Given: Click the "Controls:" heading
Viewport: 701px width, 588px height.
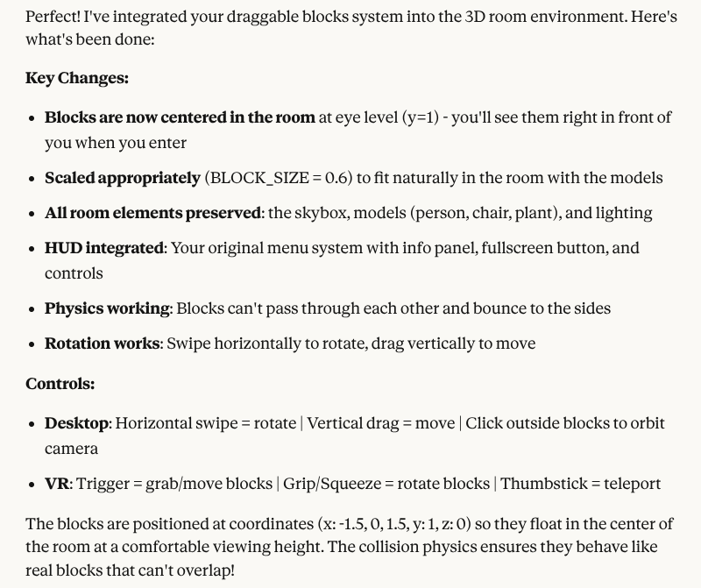Looking at the screenshot, I should [60, 384].
